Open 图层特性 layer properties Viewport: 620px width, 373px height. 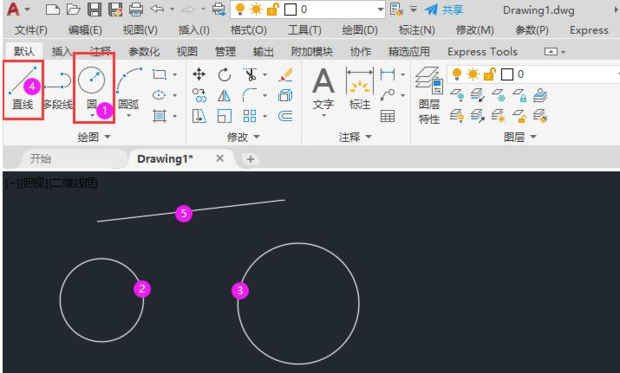coord(429,95)
